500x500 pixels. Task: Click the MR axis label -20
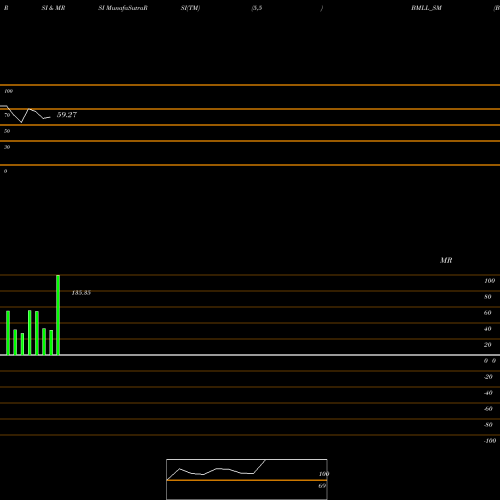(x=488, y=377)
